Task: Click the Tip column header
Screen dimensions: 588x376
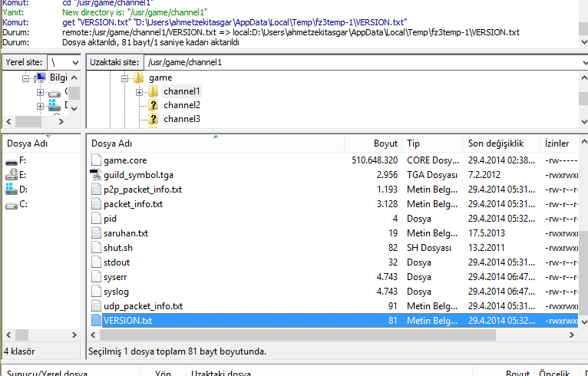Action: 413,143
